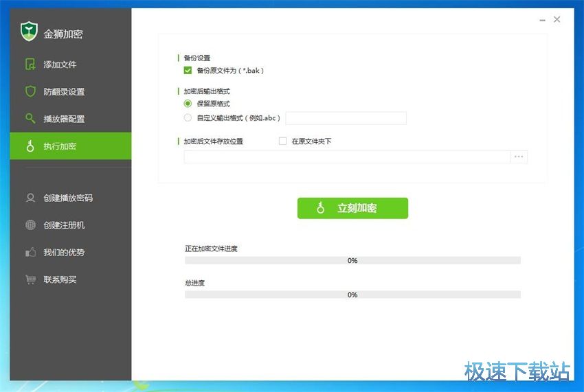Click the 联系购买 shopping cart icon

[x=30, y=279]
